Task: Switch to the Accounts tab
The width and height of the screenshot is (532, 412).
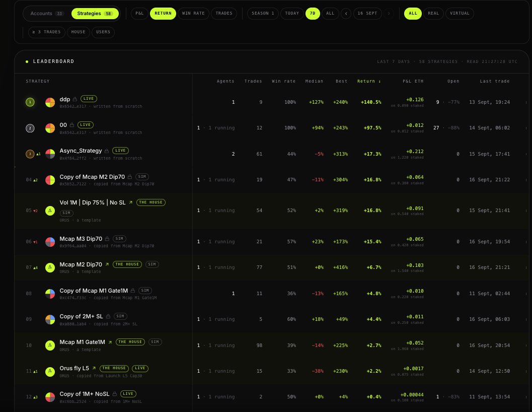Action: (46, 14)
